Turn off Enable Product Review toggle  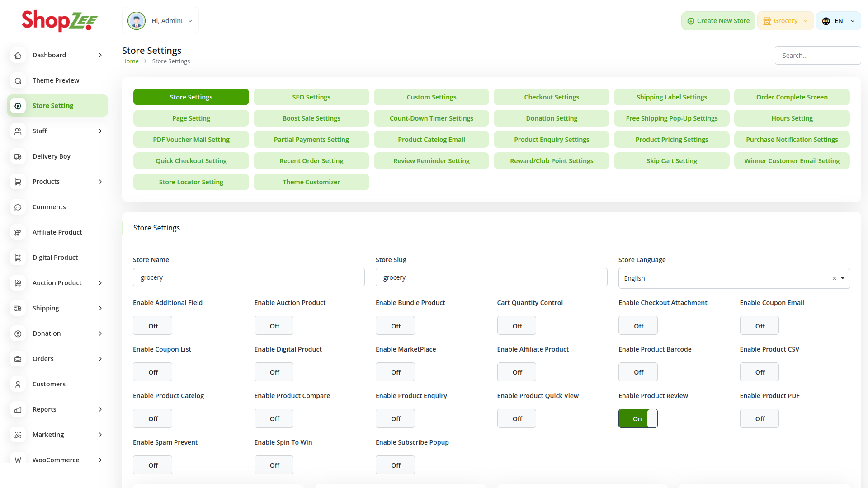click(637, 418)
